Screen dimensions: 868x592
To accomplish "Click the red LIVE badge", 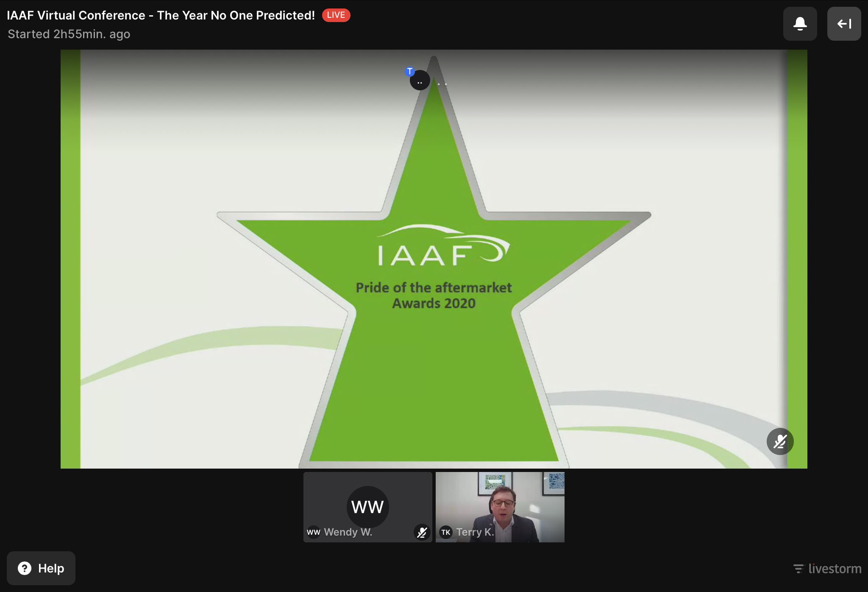I will click(x=336, y=15).
